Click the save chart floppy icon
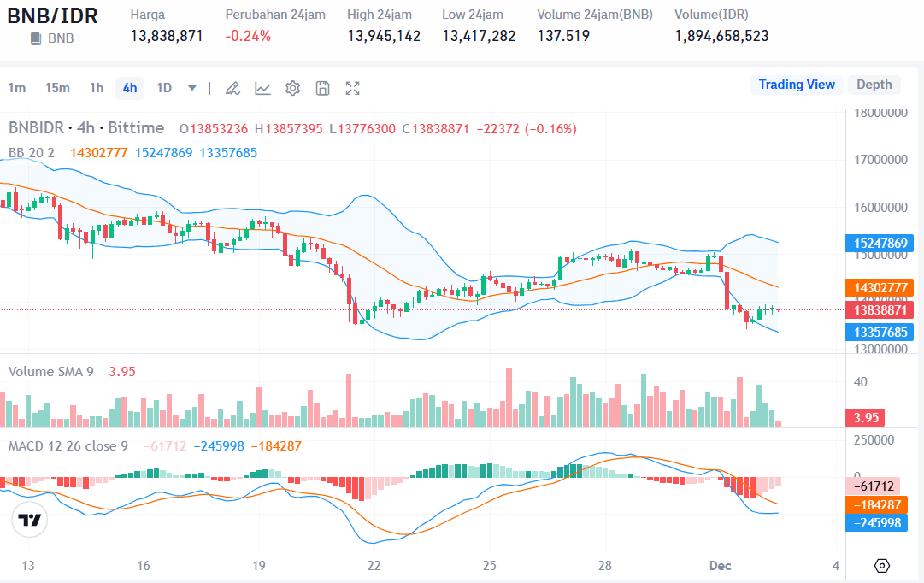Screen dimensions: 924x583 point(322,88)
